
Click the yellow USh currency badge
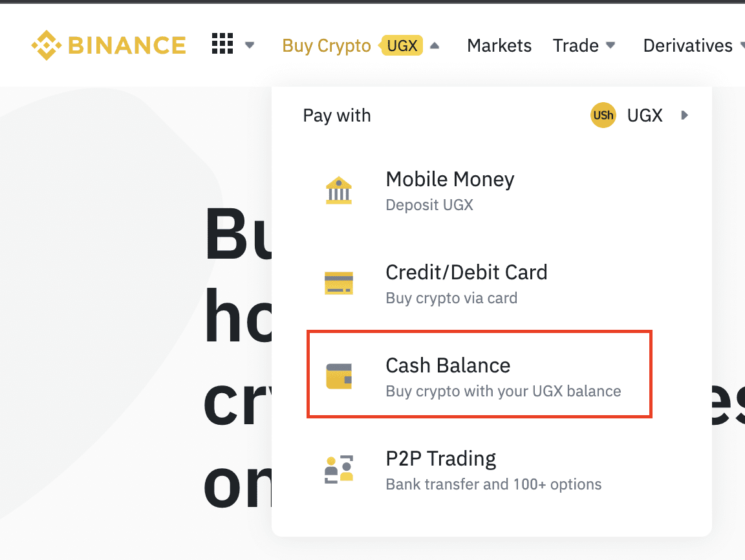[x=603, y=115]
